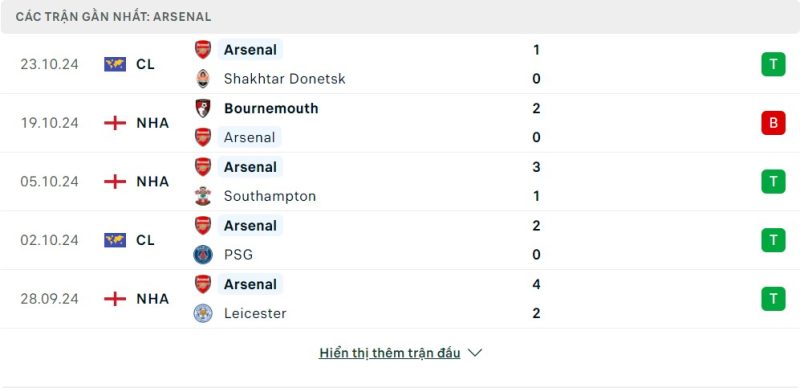
Task: Select the Southampton team name
Action: (270, 196)
